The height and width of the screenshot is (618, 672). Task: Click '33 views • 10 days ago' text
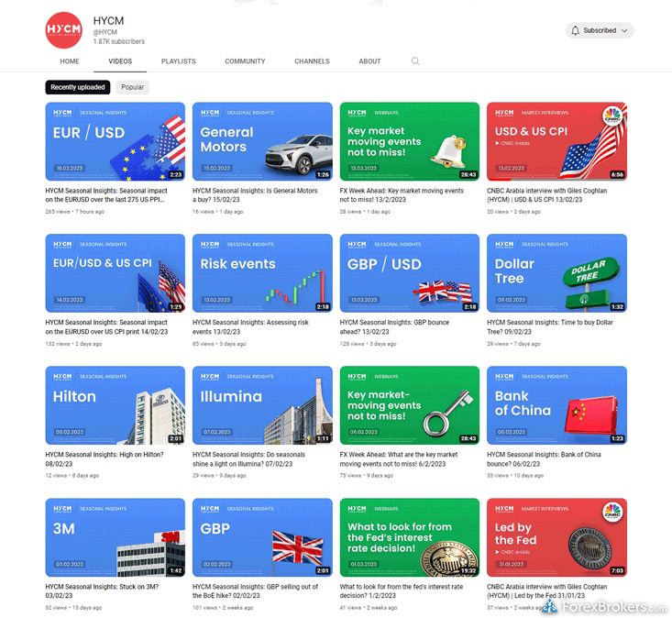point(515,475)
